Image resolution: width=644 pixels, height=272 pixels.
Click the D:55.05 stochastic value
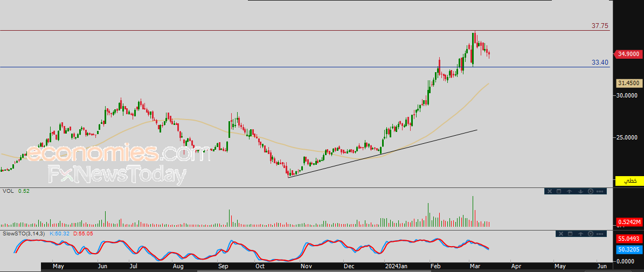click(x=84, y=233)
